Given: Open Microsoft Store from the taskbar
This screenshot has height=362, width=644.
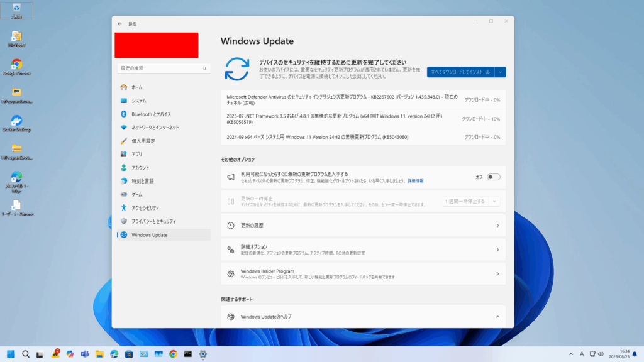Looking at the screenshot, I should pyautogui.click(x=129, y=354).
